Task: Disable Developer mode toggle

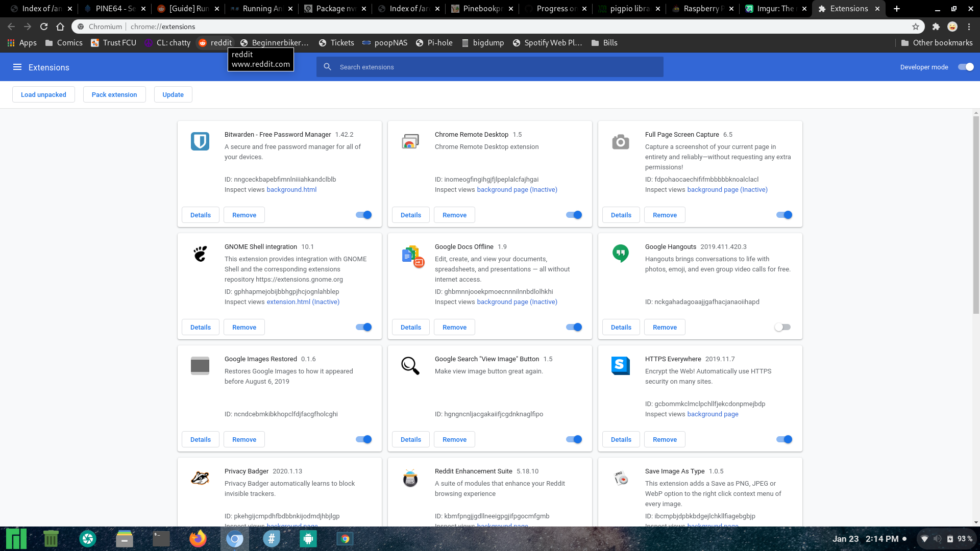Action: [x=966, y=67]
